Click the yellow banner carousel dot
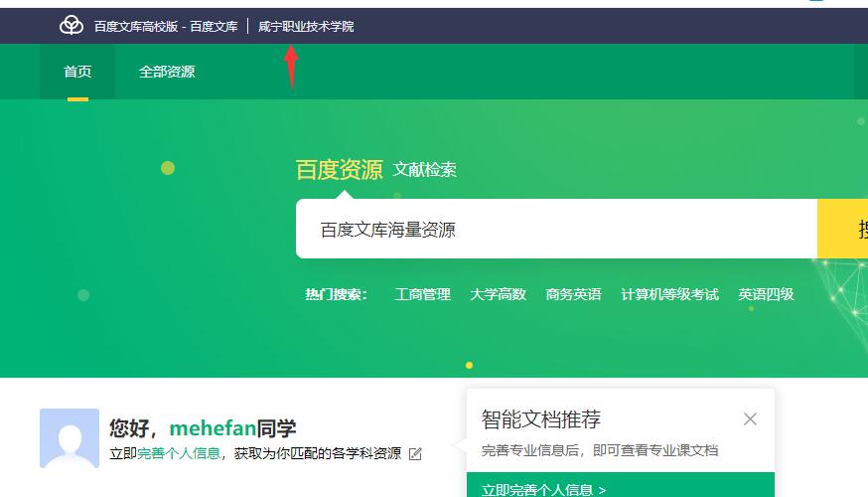Image resolution: width=868 pixels, height=497 pixels. pos(470,365)
